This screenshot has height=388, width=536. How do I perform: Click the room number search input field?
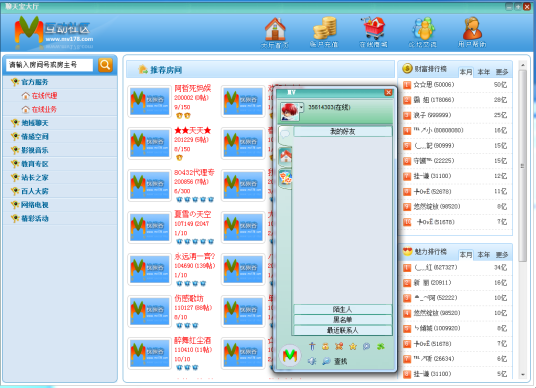tap(50, 65)
